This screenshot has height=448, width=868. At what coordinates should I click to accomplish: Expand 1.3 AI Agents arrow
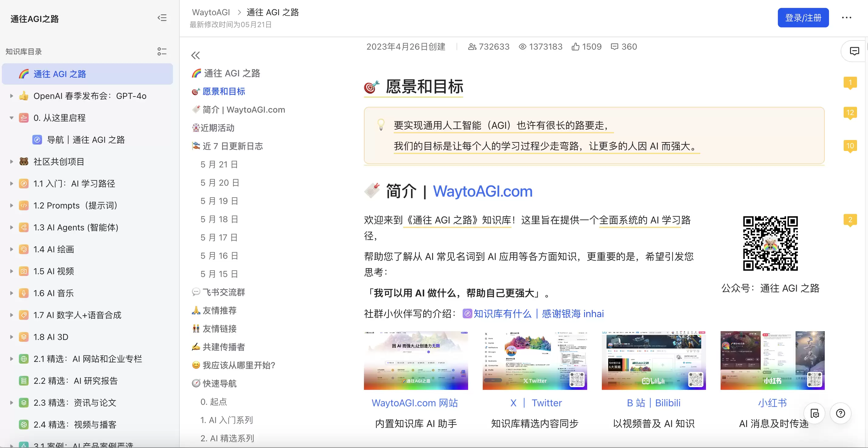click(x=12, y=227)
